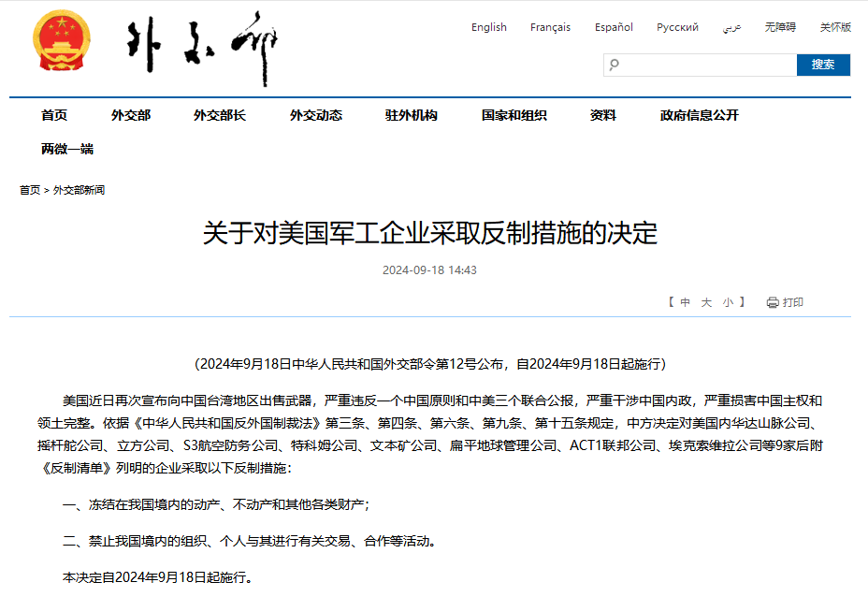Viewport: 868px width, 597px height.
Task: Open the 驻外机构 menu
Action: pyautogui.click(x=411, y=115)
